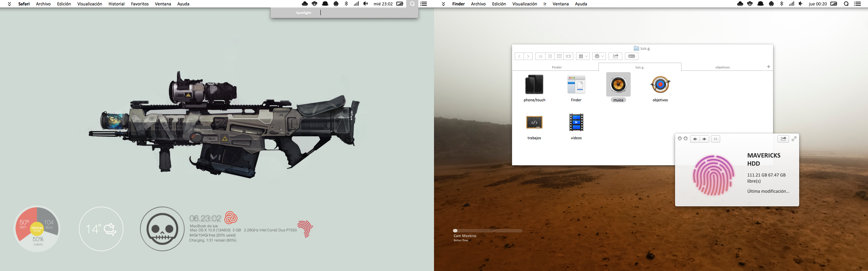Toggle the tags pill button in Finder toolbar
The image size is (868, 271).
click(x=631, y=56)
